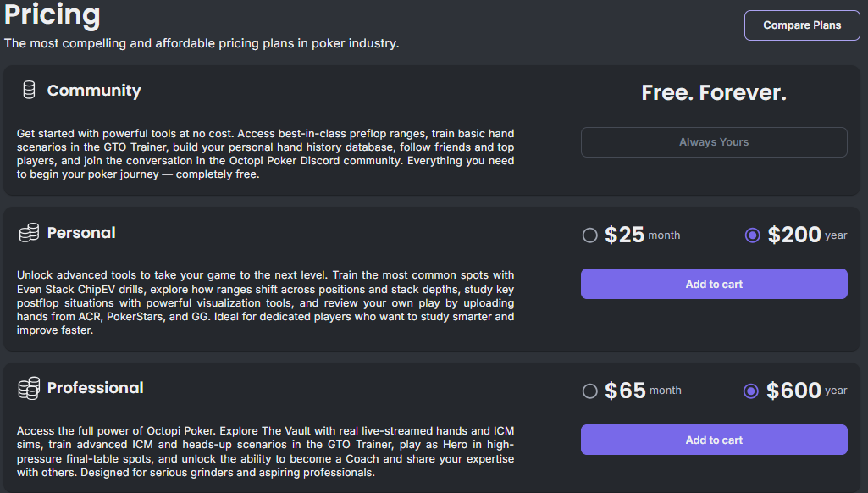This screenshot has height=493, width=868.
Task: Click the Free. Forever. label
Action: [x=713, y=92]
